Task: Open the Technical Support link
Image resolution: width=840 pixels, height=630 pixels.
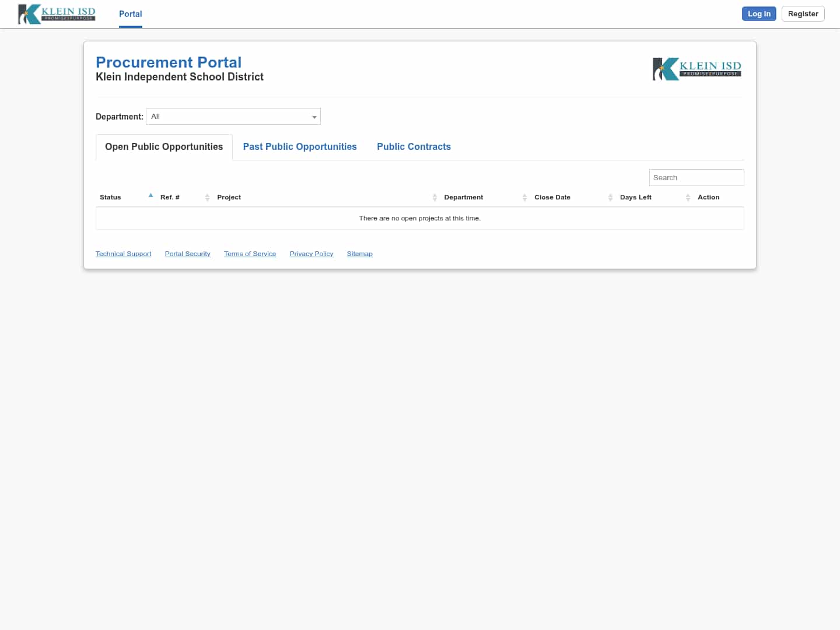Action: [x=123, y=254]
